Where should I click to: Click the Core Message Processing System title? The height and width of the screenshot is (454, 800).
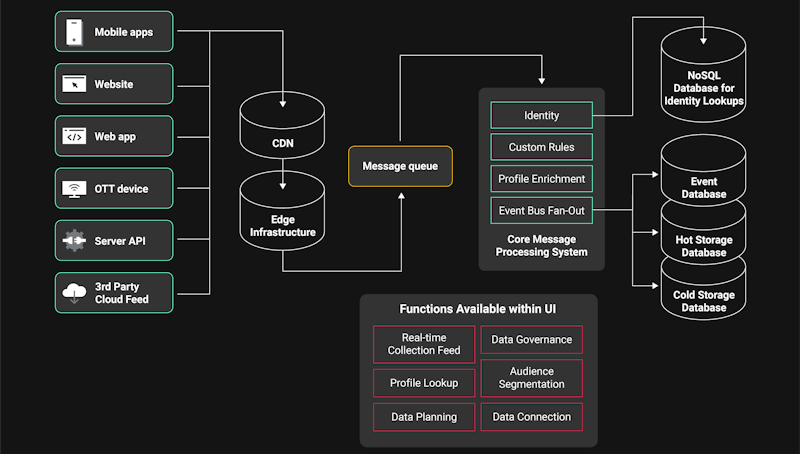pyautogui.click(x=541, y=245)
